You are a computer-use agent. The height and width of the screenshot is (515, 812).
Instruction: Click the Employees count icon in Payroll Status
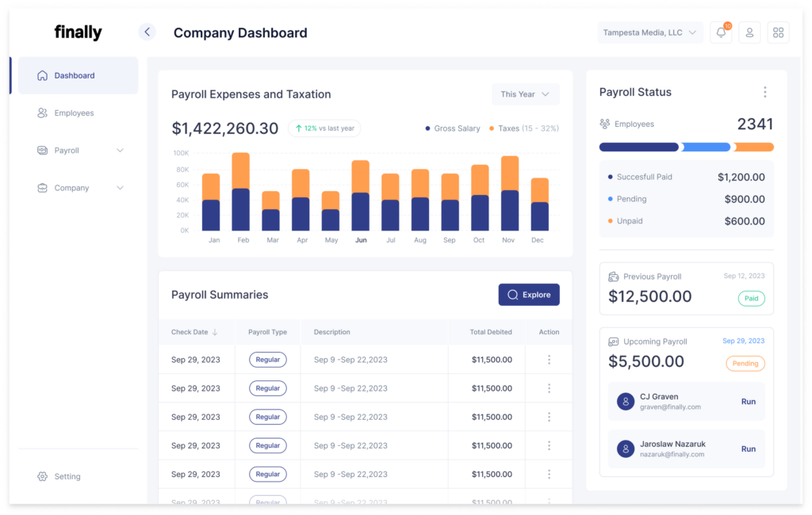[x=603, y=124]
